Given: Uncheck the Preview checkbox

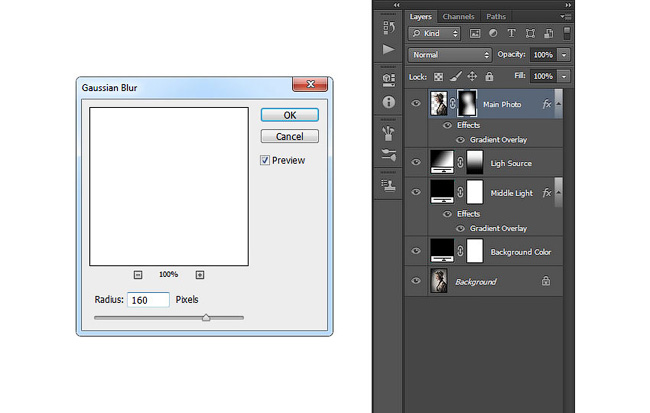Looking at the screenshot, I should pyautogui.click(x=265, y=160).
